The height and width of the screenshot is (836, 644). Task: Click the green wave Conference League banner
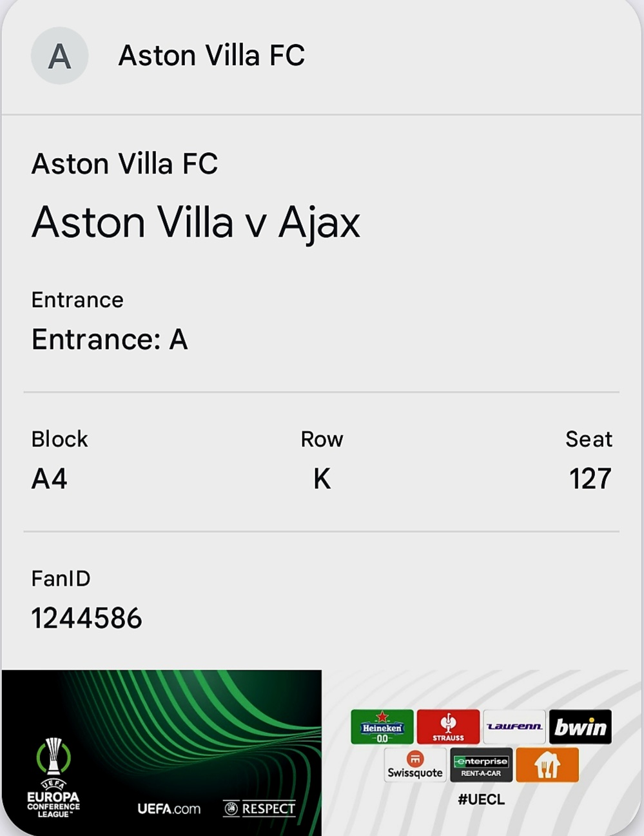[162, 753]
